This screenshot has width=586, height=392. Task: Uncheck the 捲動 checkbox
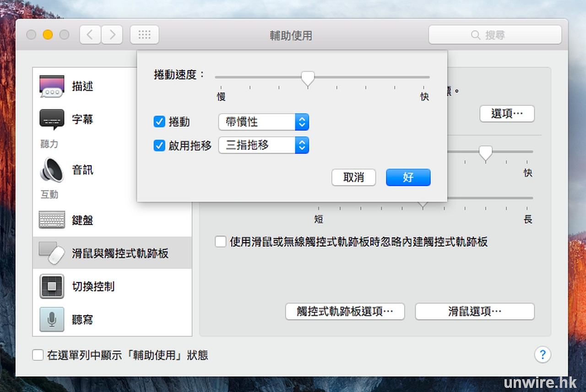pyautogui.click(x=159, y=122)
